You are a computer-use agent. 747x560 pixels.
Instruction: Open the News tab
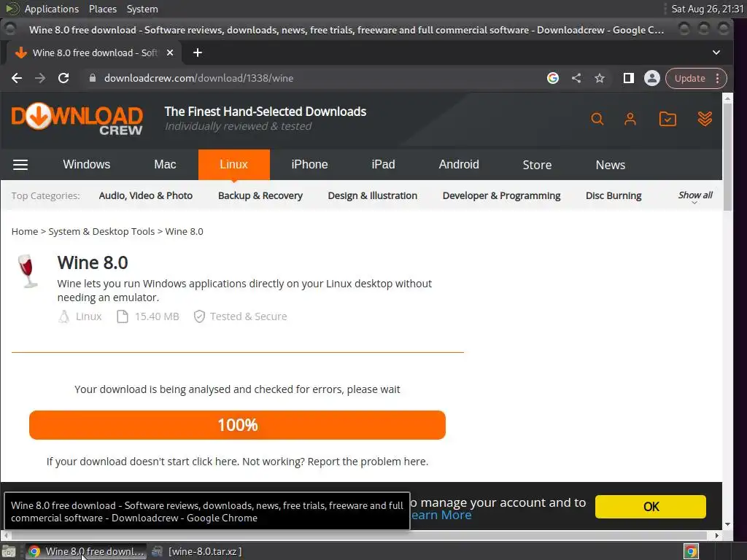click(611, 165)
